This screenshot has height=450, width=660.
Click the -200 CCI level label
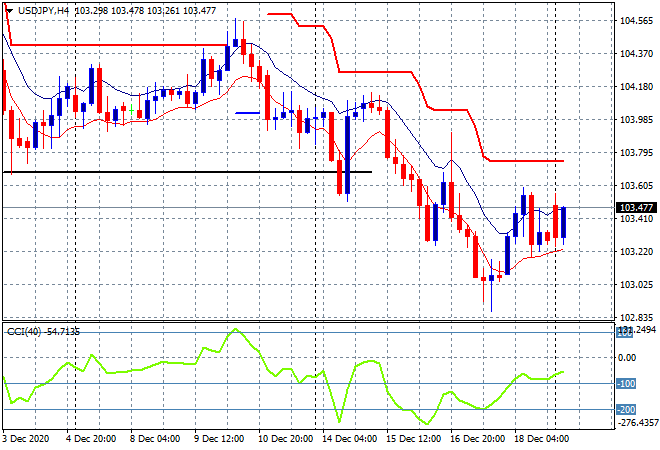pos(626,409)
